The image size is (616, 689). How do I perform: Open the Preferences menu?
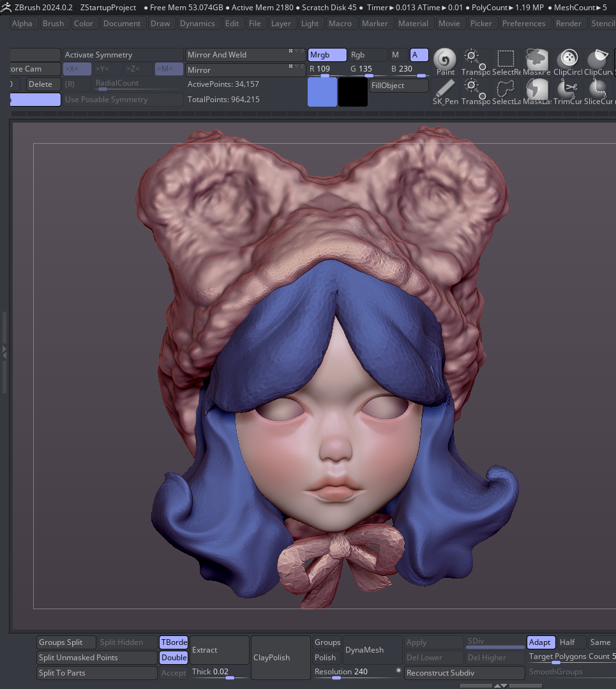tap(523, 24)
